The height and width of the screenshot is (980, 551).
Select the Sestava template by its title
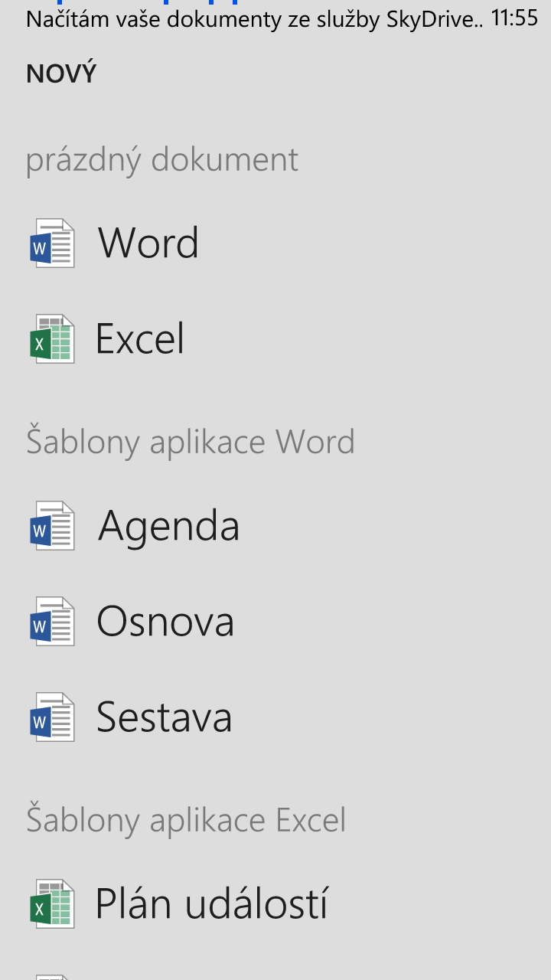tap(164, 717)
